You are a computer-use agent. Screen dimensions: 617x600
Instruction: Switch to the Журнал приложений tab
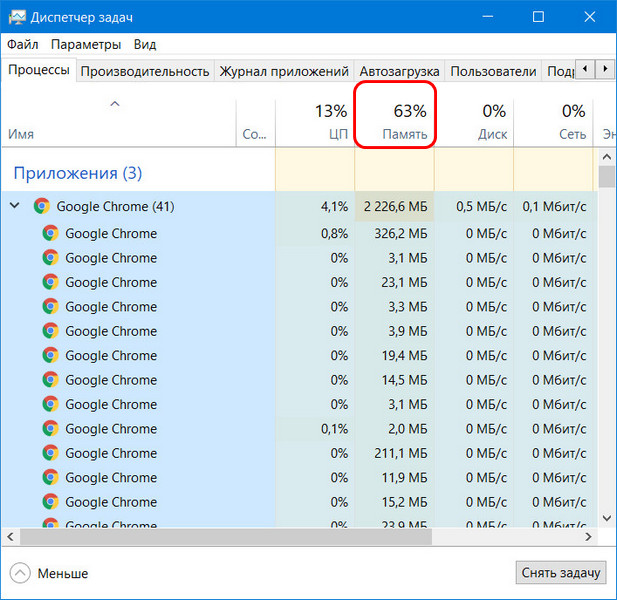(x=284, y=71)
